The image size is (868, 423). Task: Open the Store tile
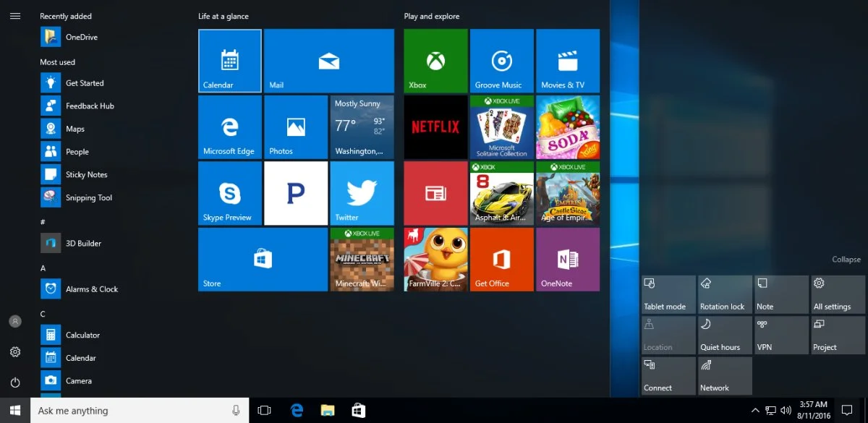263,260
